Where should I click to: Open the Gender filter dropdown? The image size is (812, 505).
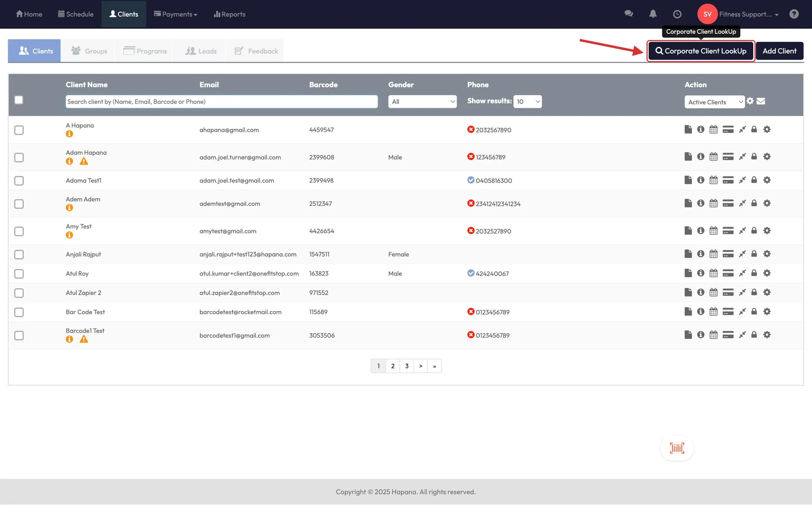(x=422, y=102)
